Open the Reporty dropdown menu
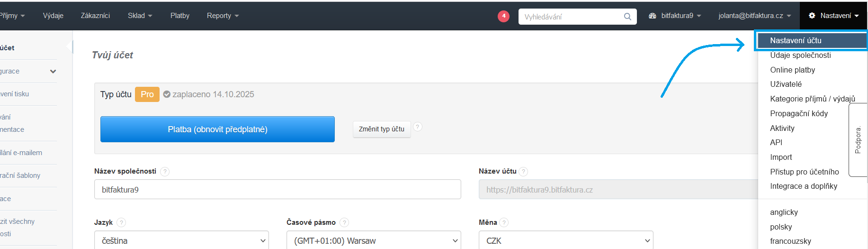Image resolution: width=868 pixels, height=249 pixels. (x=223, y=16)
